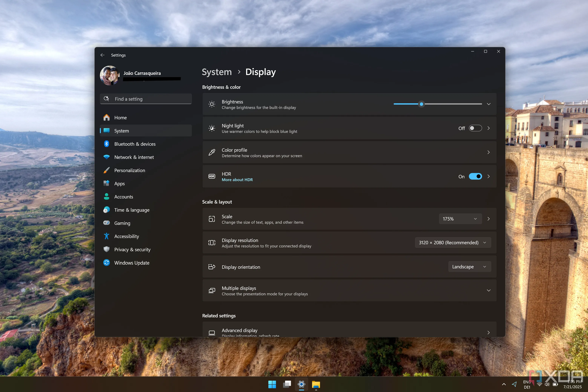Click the Accounts sidebar icon
The width and height of the screenshot is (588, 392).
(x=107, y=197)
